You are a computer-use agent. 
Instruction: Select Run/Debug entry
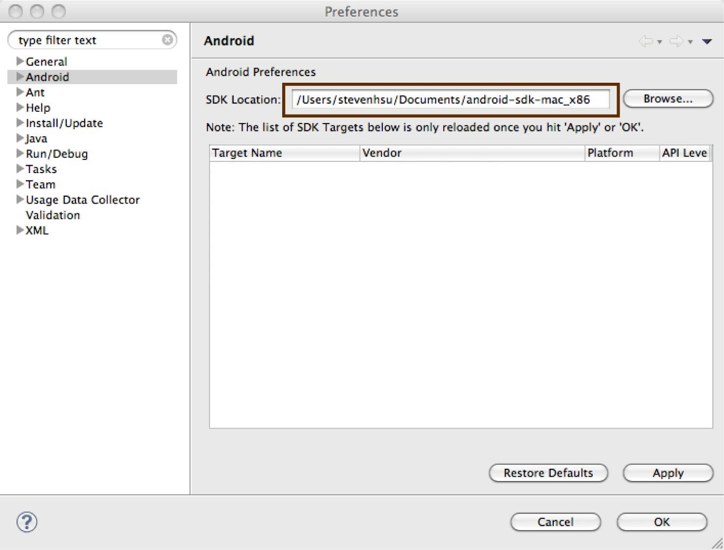tap(57, 154)
